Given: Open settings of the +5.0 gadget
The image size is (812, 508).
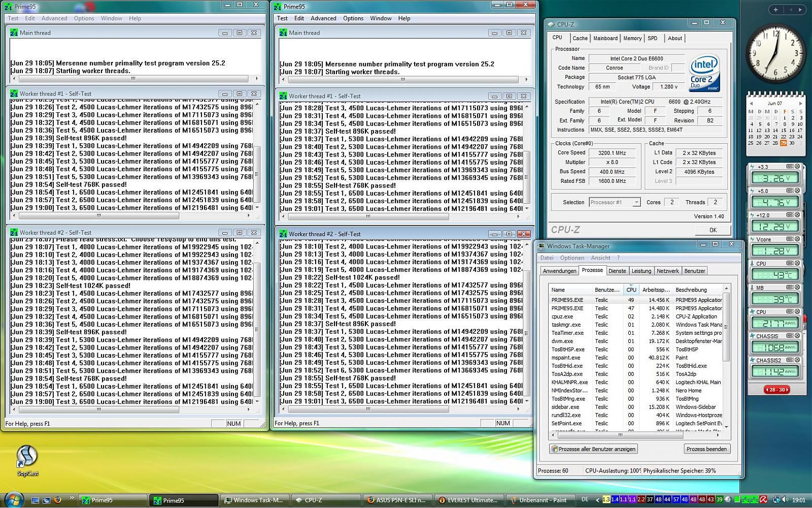Looking at the screenshot, I should [790, 191].
